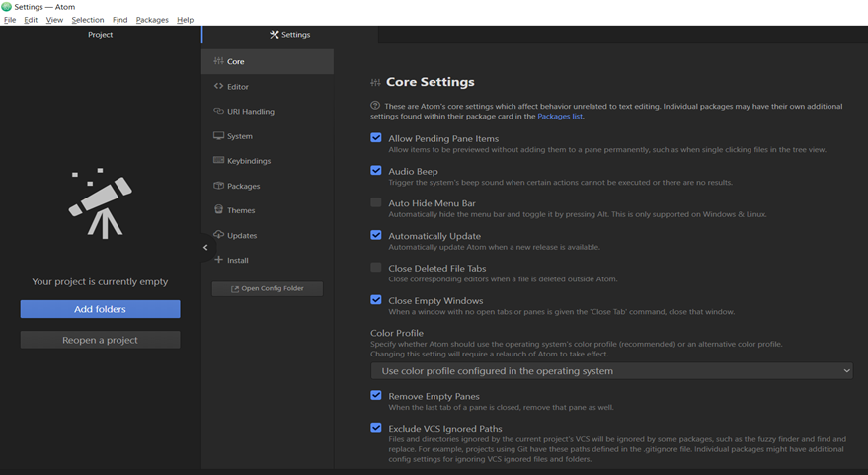Open the File menu
The image size is (868, 475).
pos(10,20)
